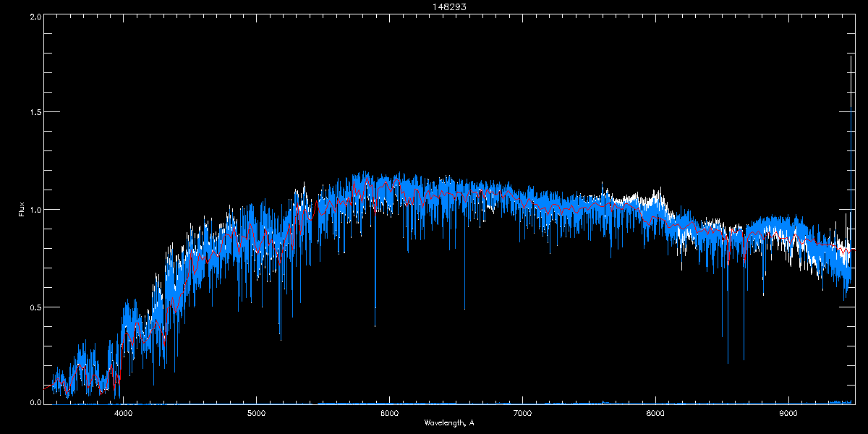Image resolution: width=868 pixels, height=434 pixels.
Task: Click the deep absorption line near 5900 Å
Action: [375, 324]
